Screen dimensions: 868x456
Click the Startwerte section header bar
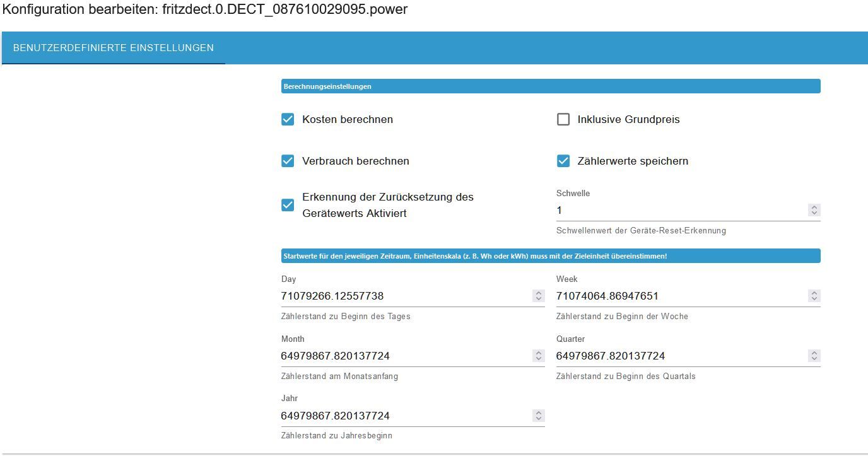pos(550,256)
